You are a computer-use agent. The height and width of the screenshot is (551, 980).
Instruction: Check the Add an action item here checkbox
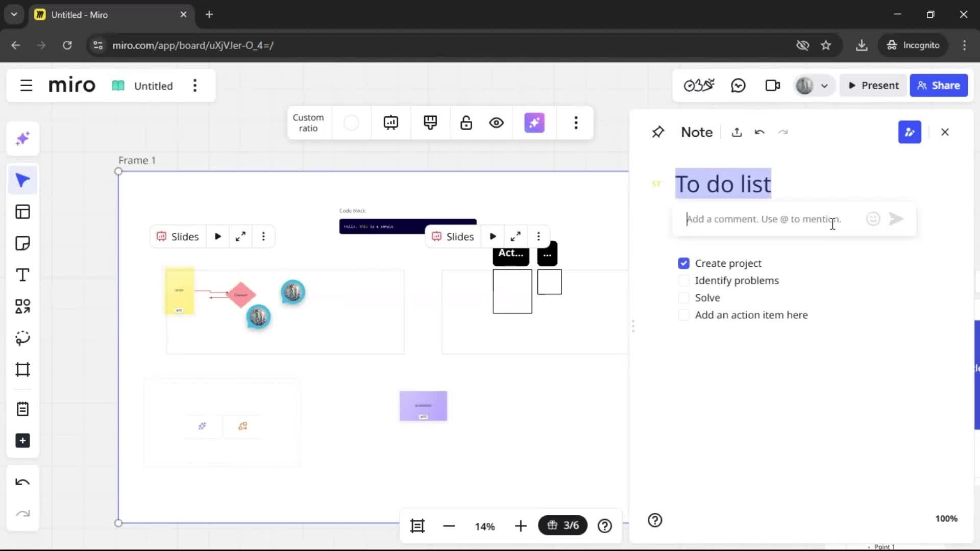tap(683, 315)
